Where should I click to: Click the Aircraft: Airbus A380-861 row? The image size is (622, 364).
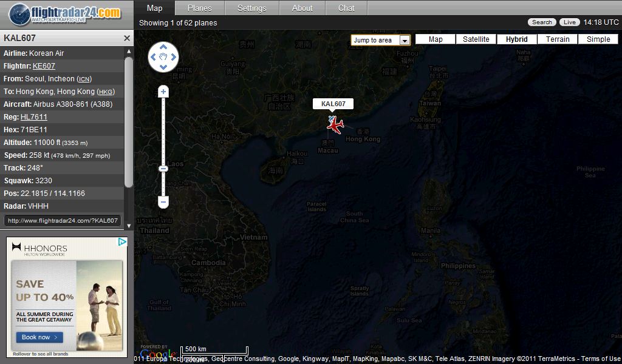(62, 104)
